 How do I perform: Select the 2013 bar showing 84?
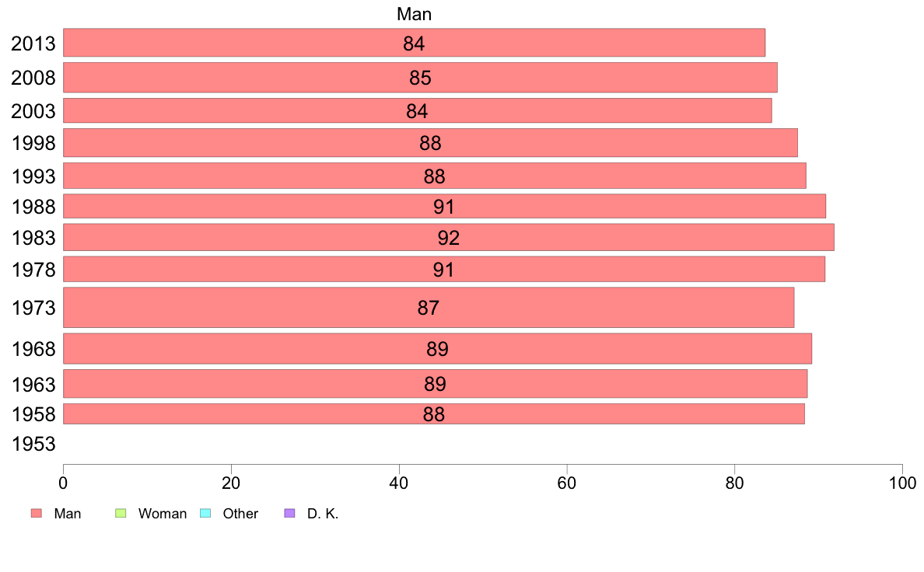[x=415, y=43]
